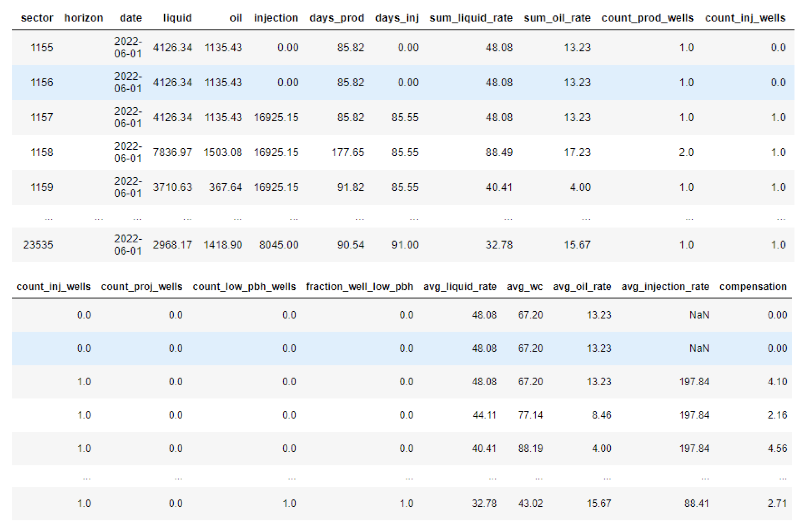811x532 pixels.
Task: Click the avg_injection_rate column header
Action: point(665,287)
